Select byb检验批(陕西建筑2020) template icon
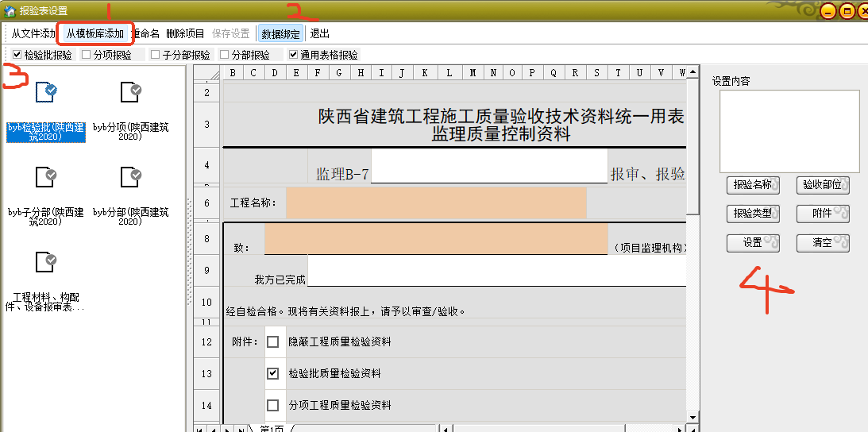Image resolution: width=868 pixels, height=432 pixels. 46,91
